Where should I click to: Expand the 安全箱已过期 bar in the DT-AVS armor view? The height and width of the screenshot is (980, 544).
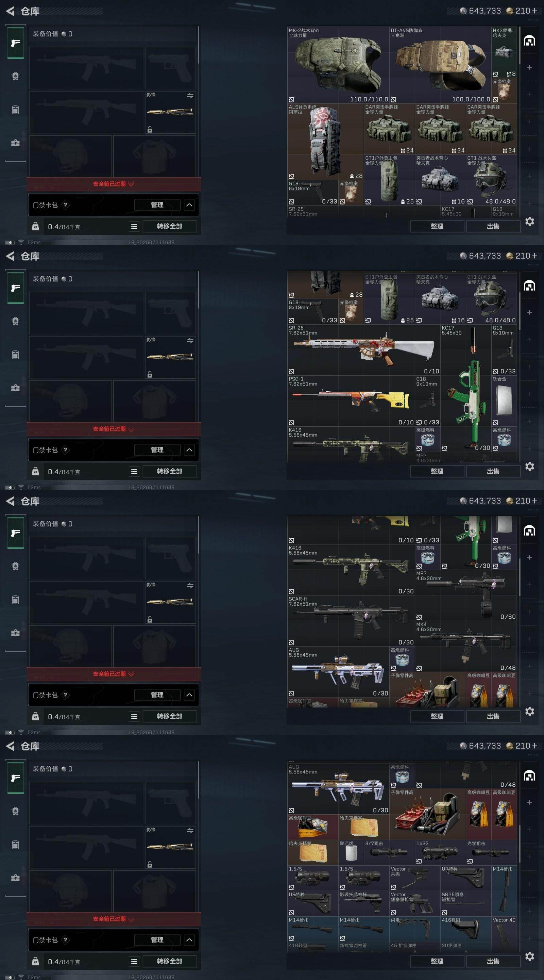pyautogui.click(x=114, y=184)
